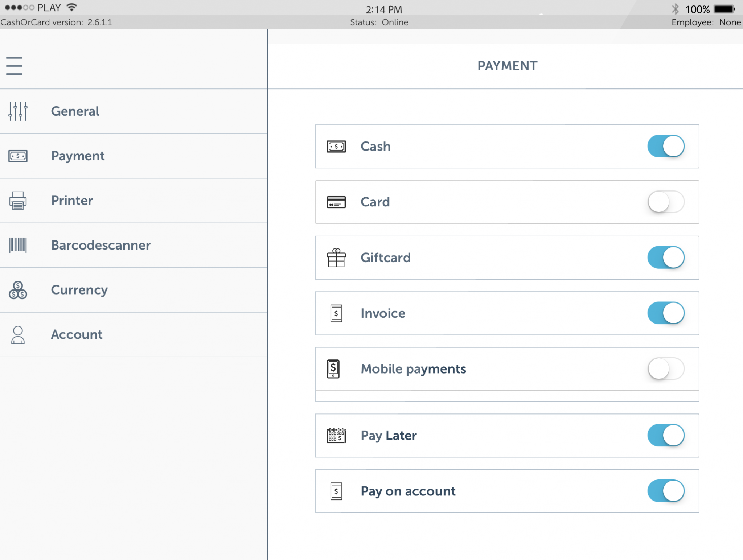Screen dimensions: 743x560
Task: Click the credit card icon beside Card
Action: pos(336,202)
